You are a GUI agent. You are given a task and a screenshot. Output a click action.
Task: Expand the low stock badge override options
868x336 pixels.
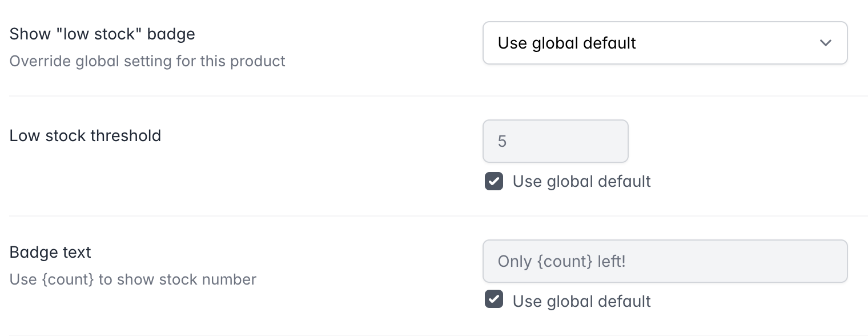[x=665, y=43]
